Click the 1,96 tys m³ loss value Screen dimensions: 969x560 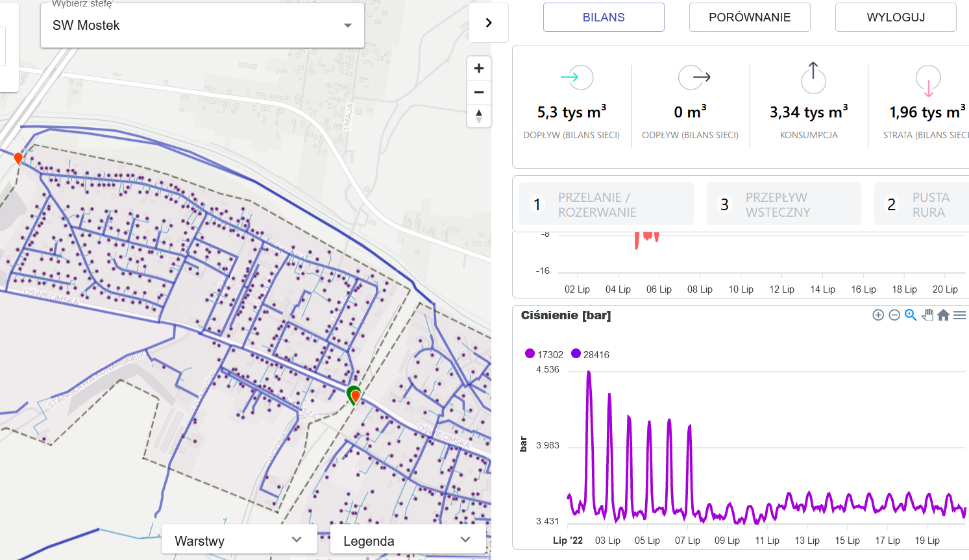927,112
